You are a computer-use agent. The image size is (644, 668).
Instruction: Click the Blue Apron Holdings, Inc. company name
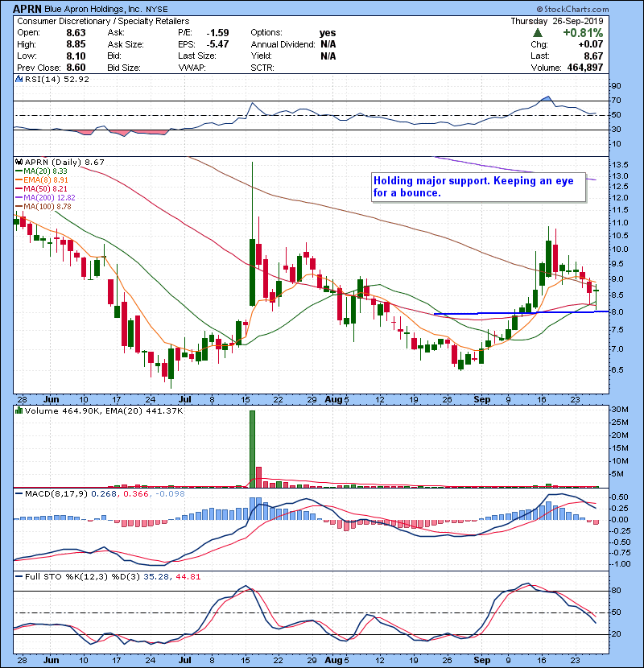(93, 10)
